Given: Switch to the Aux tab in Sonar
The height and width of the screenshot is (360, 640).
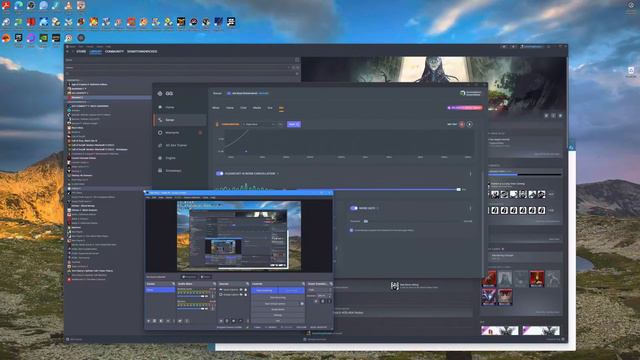Looking at the screenshot, I should click(270, 108).
